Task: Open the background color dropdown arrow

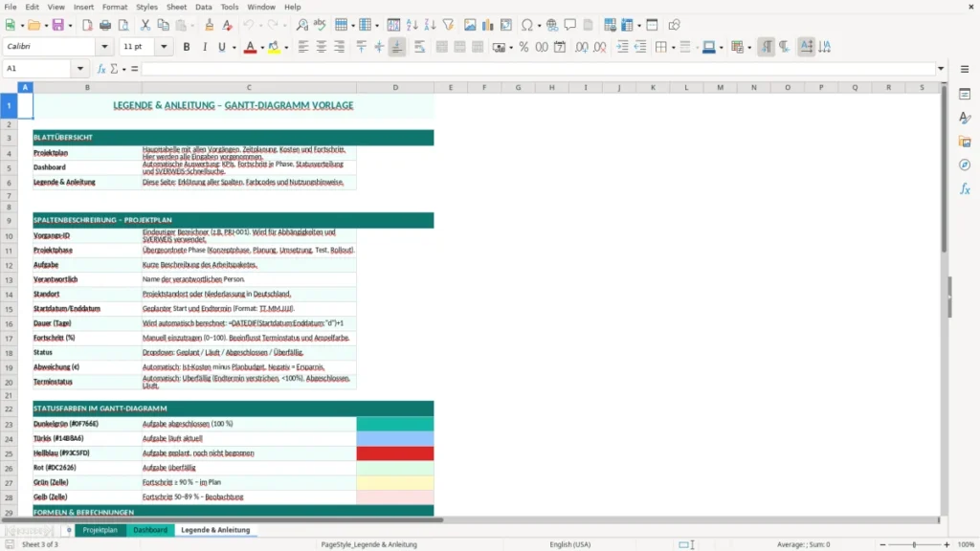Action: click(286, 48)
